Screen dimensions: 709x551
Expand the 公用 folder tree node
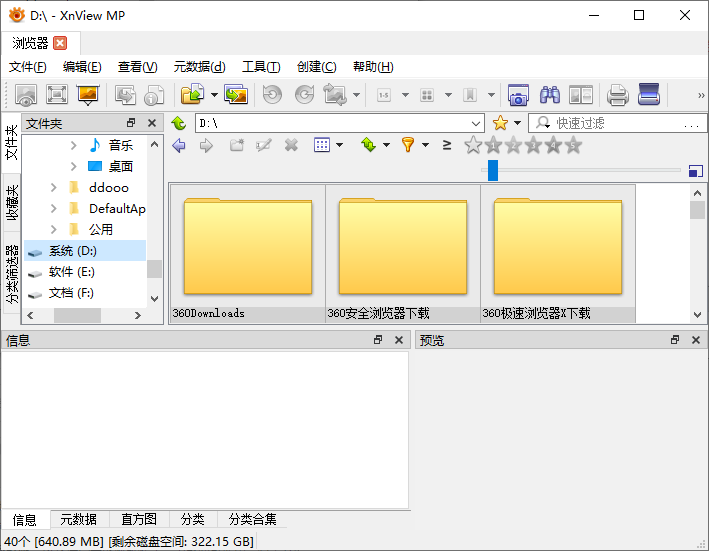coord(54,229)
